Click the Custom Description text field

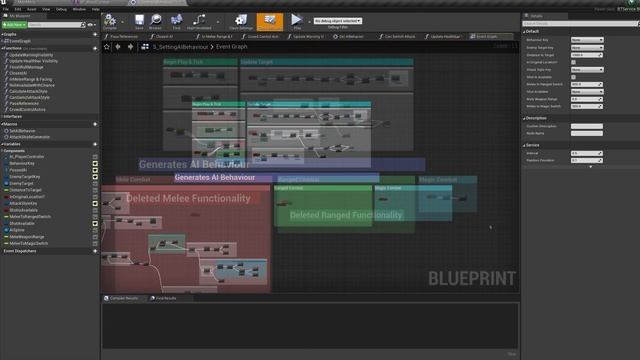[x=587, y=126]
